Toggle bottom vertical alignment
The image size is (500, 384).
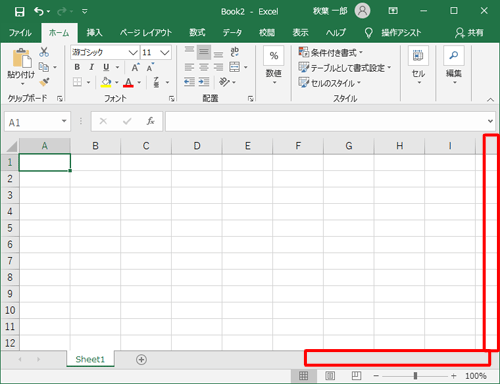click(218, 53)
